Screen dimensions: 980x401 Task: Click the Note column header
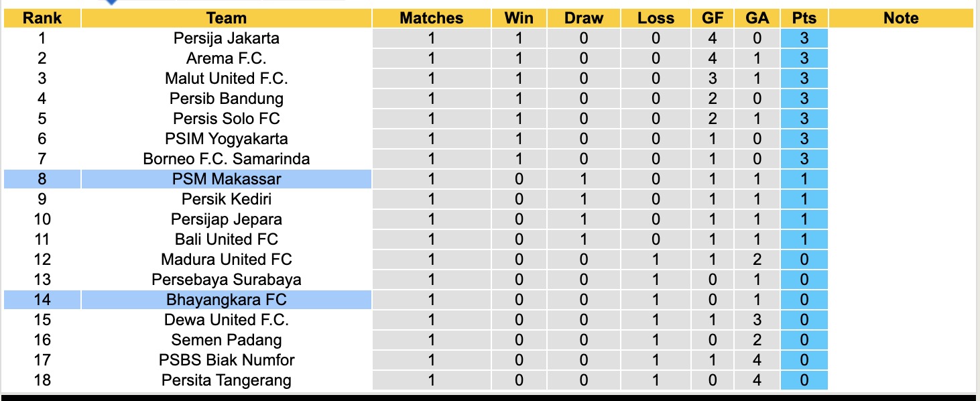point(901,18)
